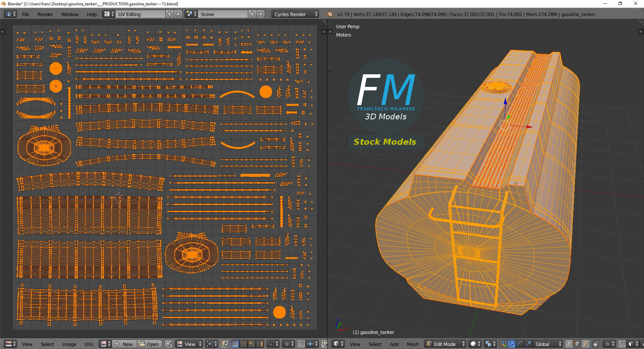Toggle pin image icon
Image resolution: width=644 pixels, height=349 pixels.
[x=168, y=344]
